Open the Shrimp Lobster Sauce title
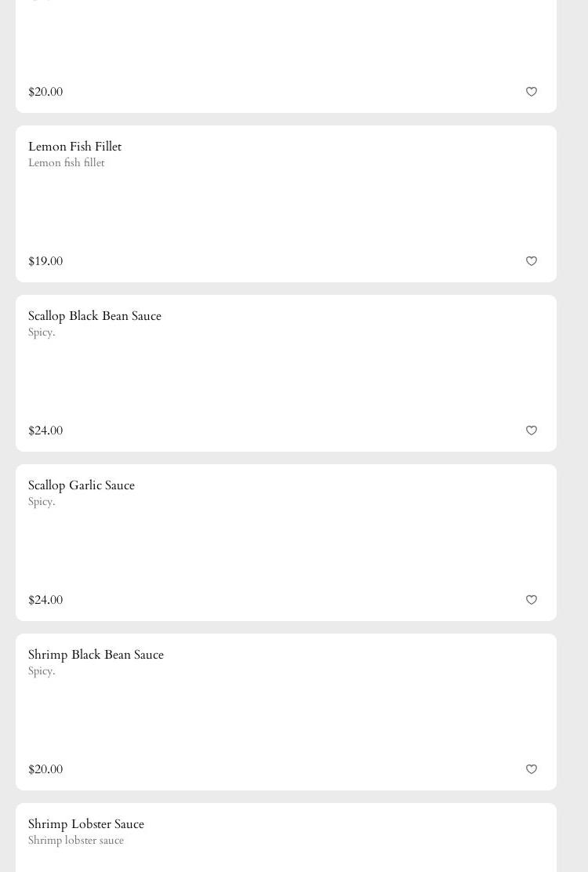588x872 pixels. (x=85, y=824)
